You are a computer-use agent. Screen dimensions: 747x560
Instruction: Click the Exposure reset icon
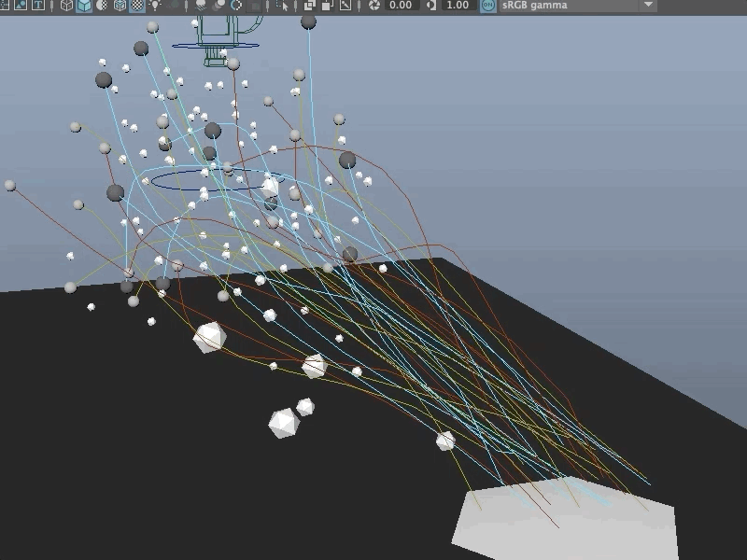pyautogui.click(x=374, y=6)
